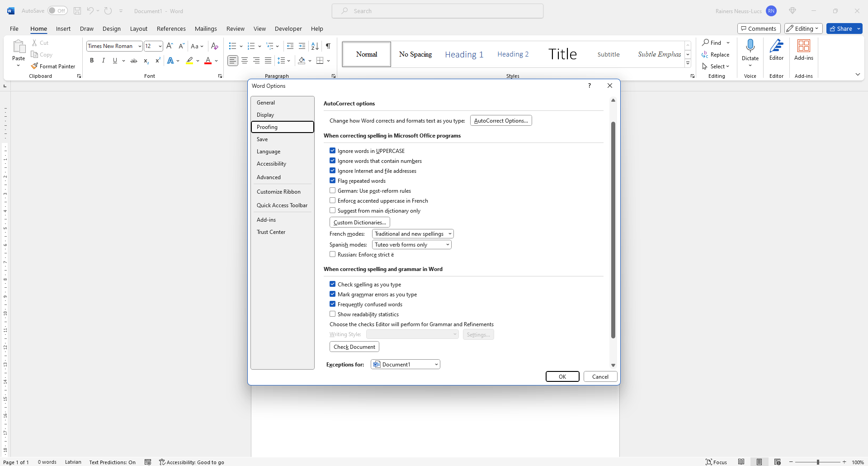The width and height of the screenshot is (868, 466).
Task: Click the yellow text highlight color
Action: coord(189,61)
